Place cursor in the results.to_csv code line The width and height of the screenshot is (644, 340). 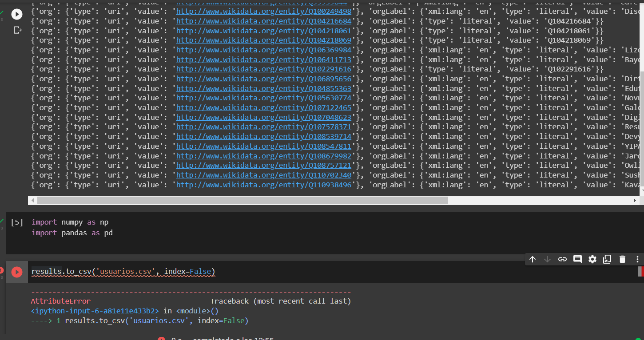tap(123, 271)
